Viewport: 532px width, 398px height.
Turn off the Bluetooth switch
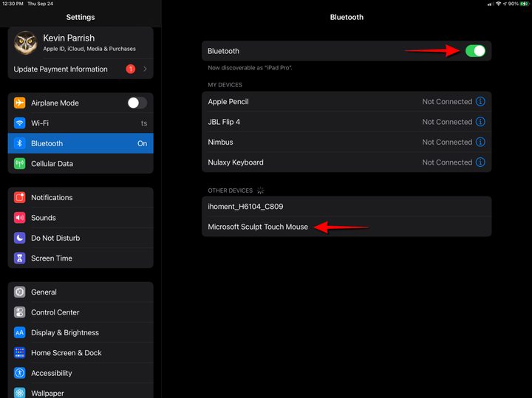click(475, 51)
